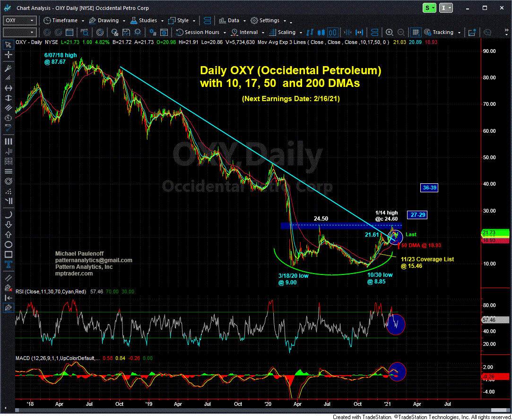Open the Interval dropdown
The width and height of the screenshot is (512, 420).
click(x=248, y=32)
